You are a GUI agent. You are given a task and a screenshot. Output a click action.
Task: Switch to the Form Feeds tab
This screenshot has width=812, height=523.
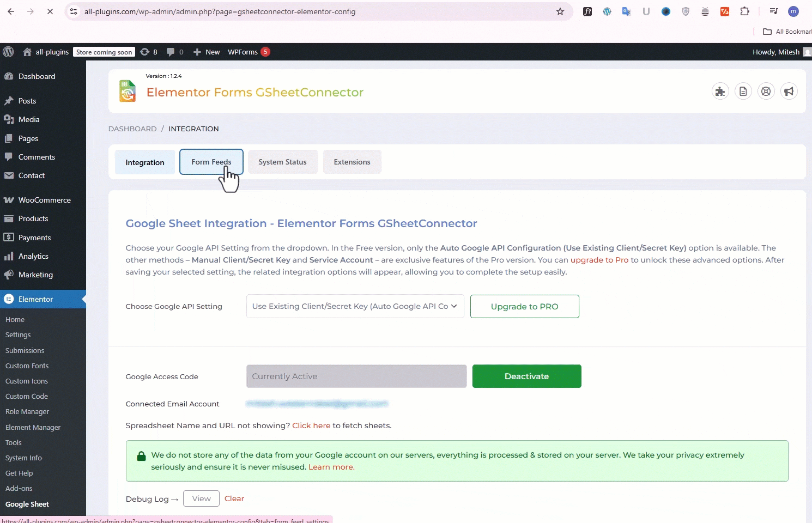click(x=211, y=162)
